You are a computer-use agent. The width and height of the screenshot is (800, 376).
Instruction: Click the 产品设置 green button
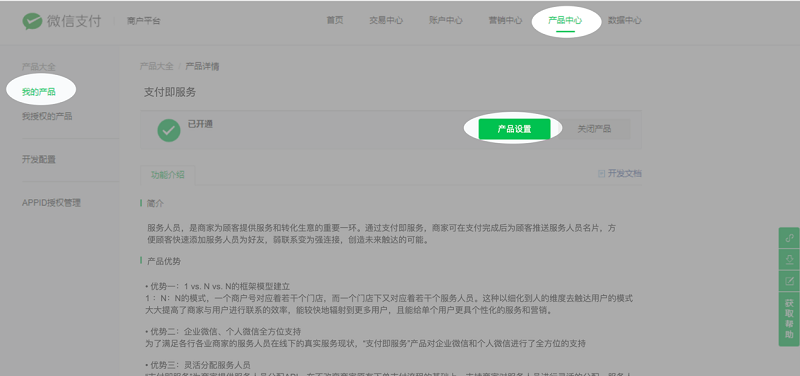pos(514,129)
